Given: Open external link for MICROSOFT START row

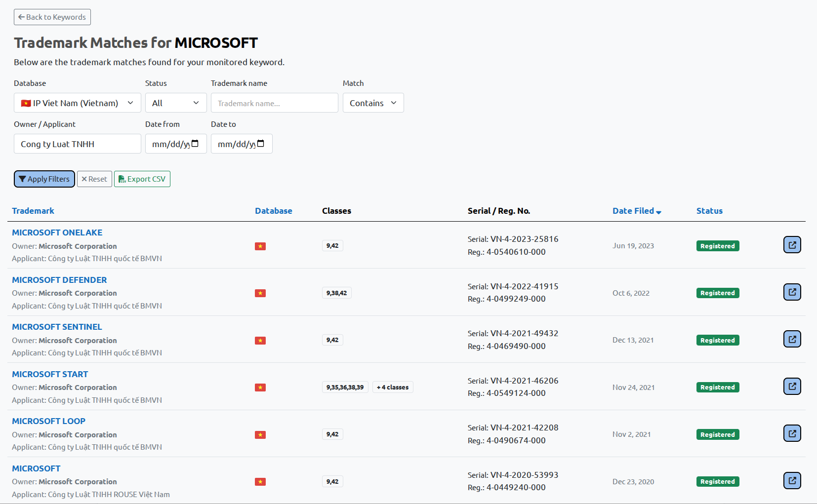Looking at the screenshot, I should tap(792, 387).
